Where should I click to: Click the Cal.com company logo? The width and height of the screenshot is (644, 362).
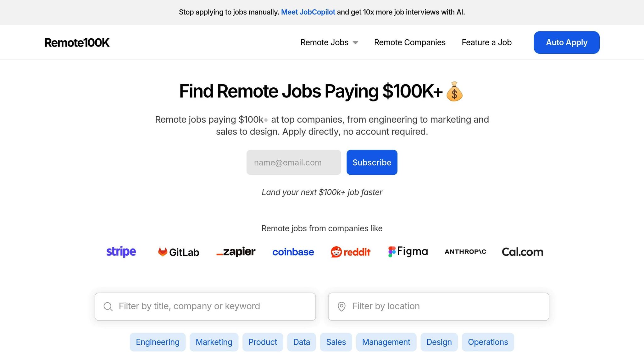pyautogui.click(x=522, y=252)
